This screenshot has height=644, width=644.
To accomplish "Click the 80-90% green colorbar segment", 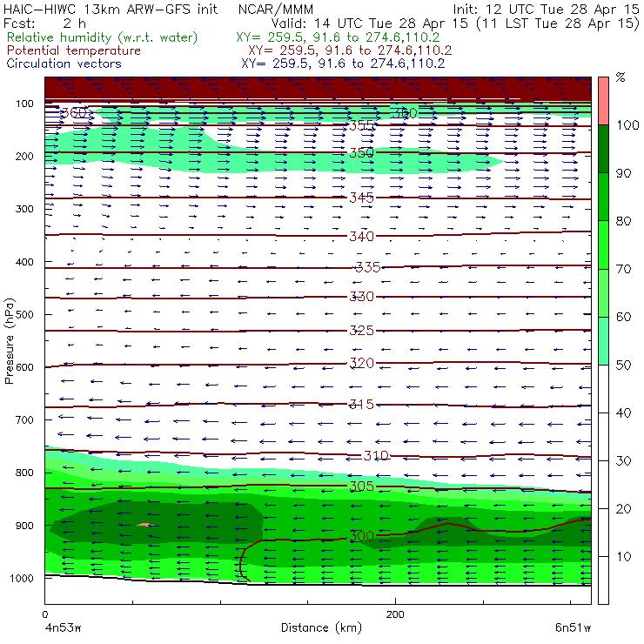I will [x=603, y=197].
